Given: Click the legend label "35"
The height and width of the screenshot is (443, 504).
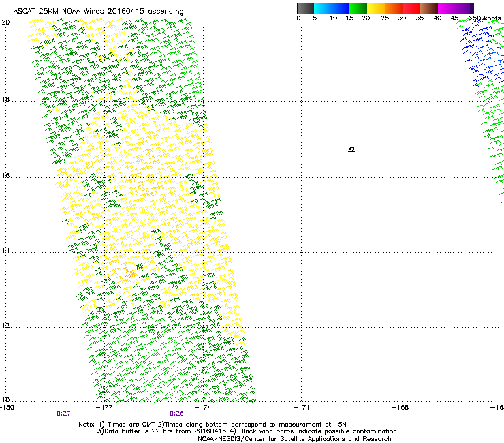Looking at the screenshot, I should click(x=420, y=18).
